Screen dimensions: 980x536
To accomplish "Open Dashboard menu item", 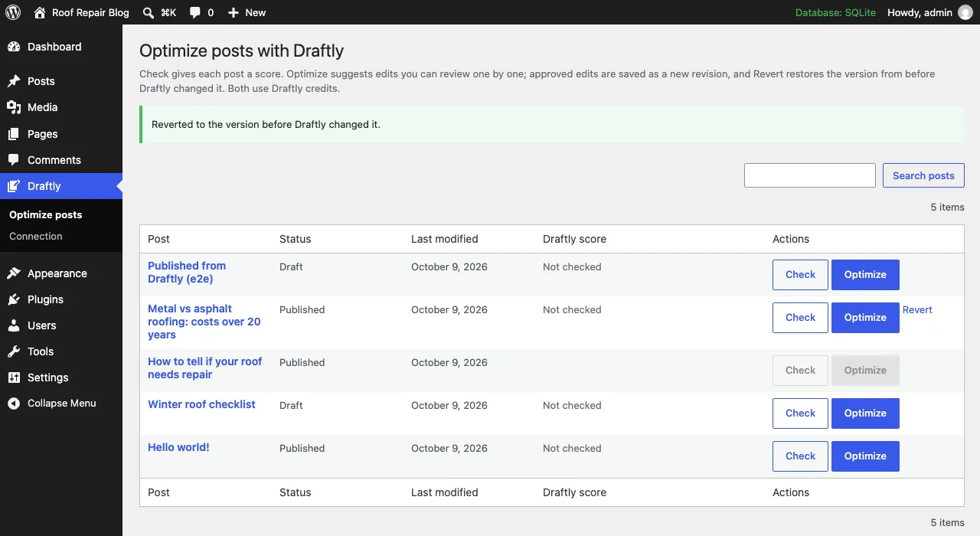I will click(61, 47).
